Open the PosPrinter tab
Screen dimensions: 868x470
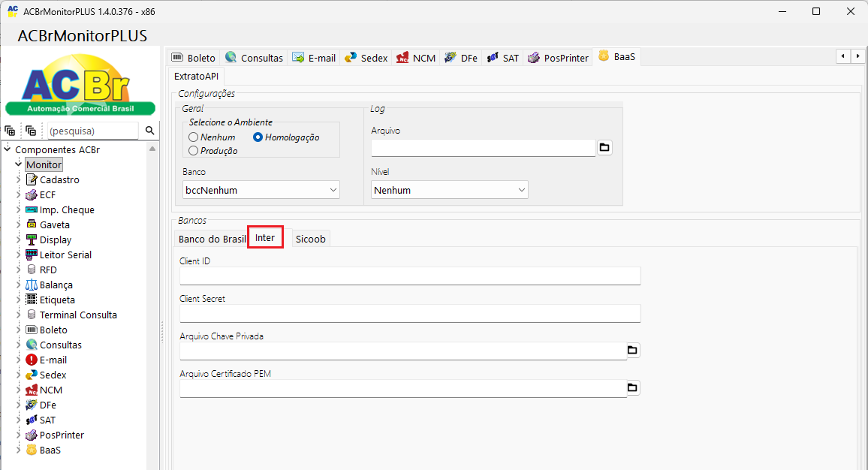pyautogui.click(x=559, y=58)
